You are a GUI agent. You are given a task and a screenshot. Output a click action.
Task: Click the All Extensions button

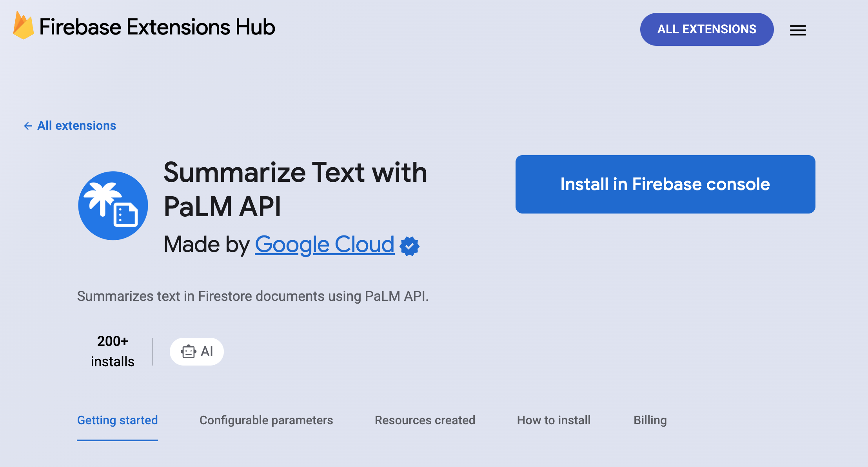[x=706, y=28]
